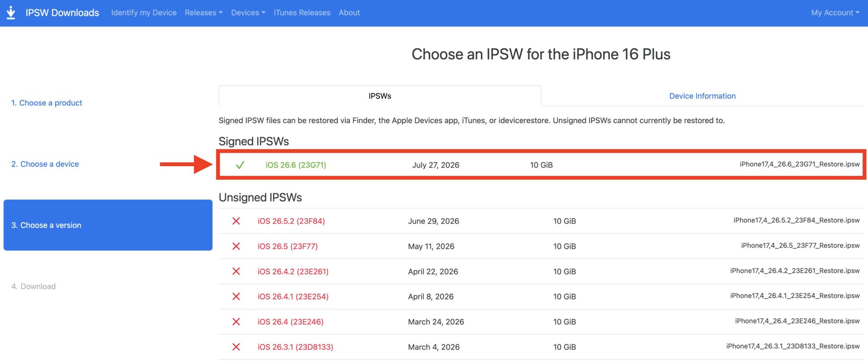Image resolution: width=868 pixels, height=363 pixels.
Task: Click the Signed IPSWs heading
Action: [x=253, y=141]
